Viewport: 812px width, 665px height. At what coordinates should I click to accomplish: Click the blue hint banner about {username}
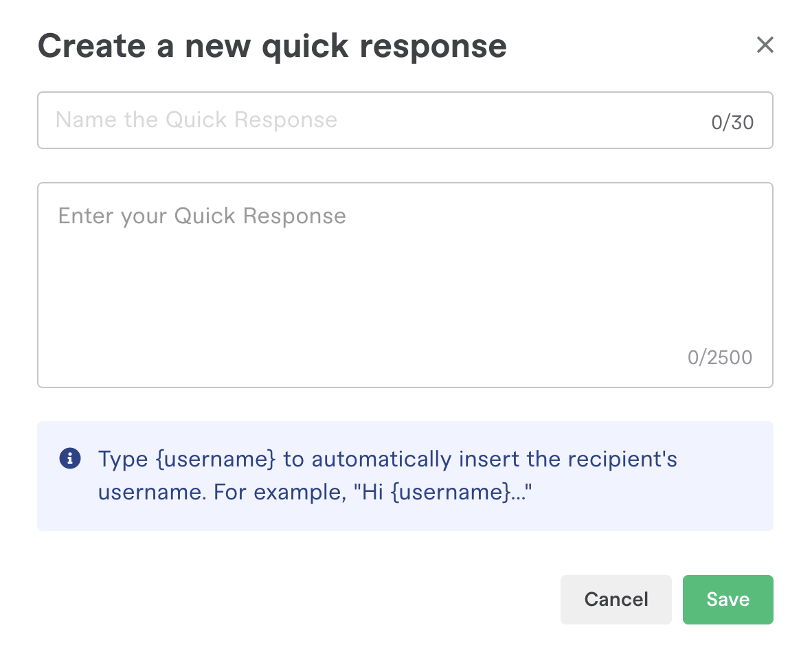click(405, 475)
